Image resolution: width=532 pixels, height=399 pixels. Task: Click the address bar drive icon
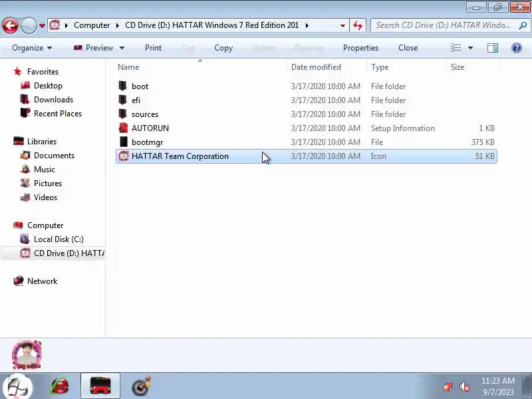(x=55, y=25)
